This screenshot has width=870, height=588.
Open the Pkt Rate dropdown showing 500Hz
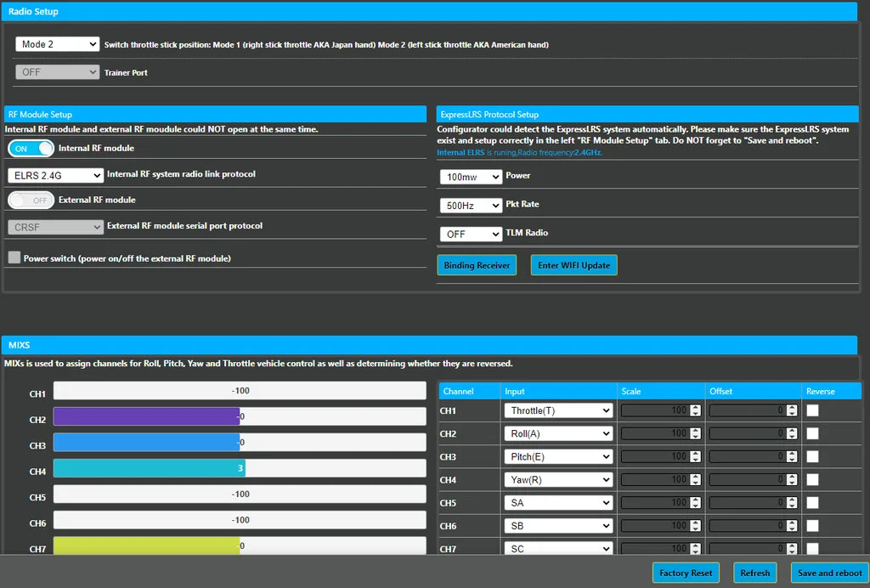470,205
